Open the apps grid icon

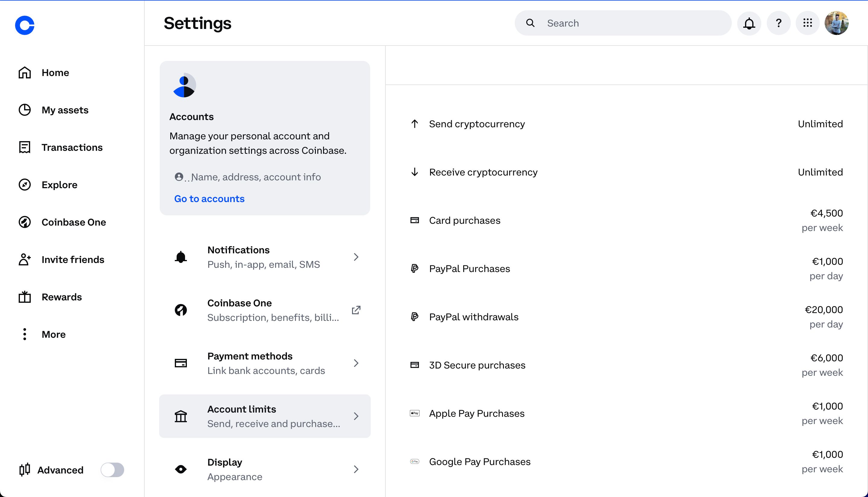(x=807, y=23)
